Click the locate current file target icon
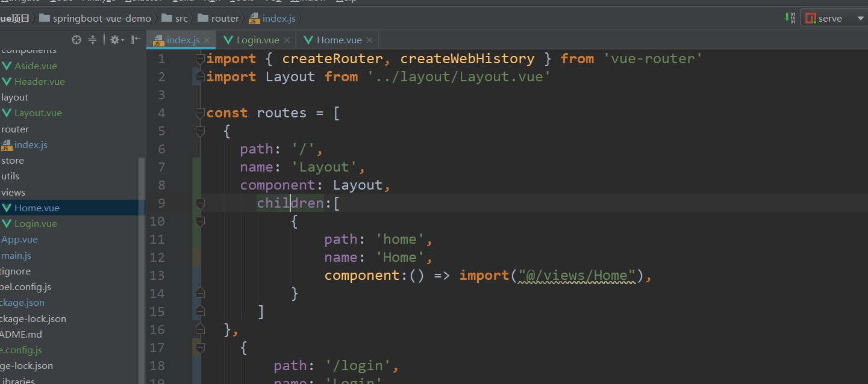The height and width of the screenshot is (384, 868). click(x=76, y=40)
